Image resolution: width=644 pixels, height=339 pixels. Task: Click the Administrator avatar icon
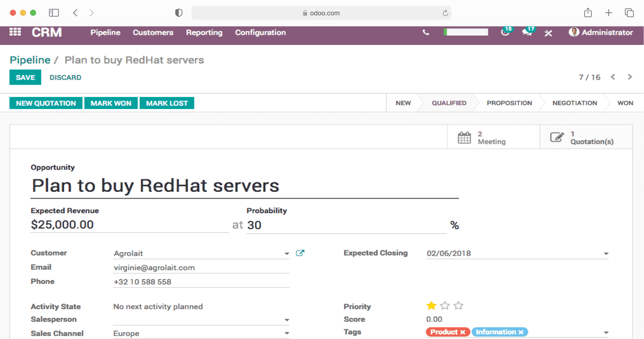(574, 32)
